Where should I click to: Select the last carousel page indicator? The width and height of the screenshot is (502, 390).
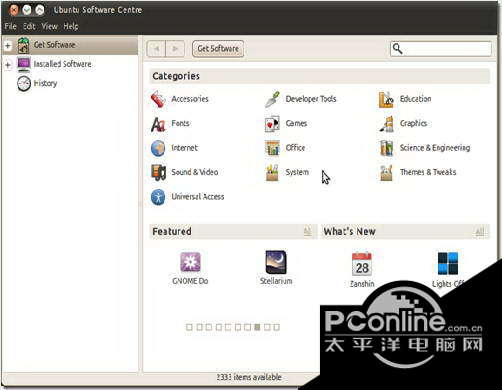click(x=276, y=327)
